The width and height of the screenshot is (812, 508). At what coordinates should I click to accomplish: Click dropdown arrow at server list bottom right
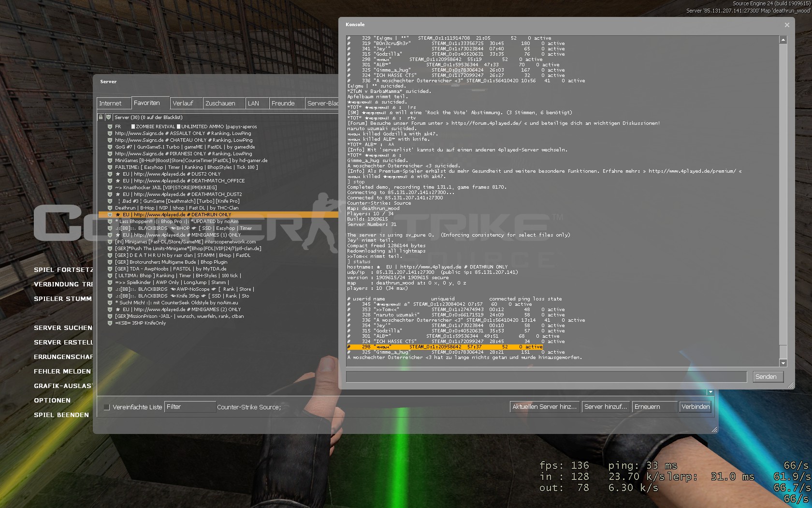tap(710, 392)
